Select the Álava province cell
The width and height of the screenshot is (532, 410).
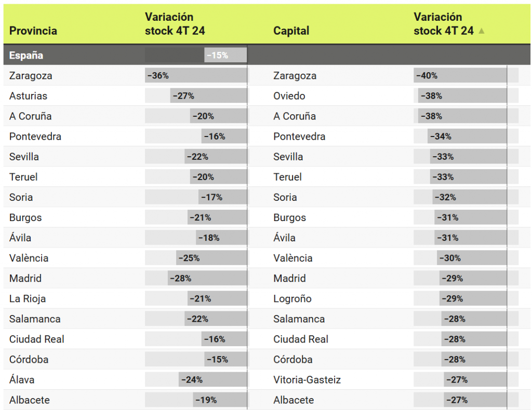[22, 379]
